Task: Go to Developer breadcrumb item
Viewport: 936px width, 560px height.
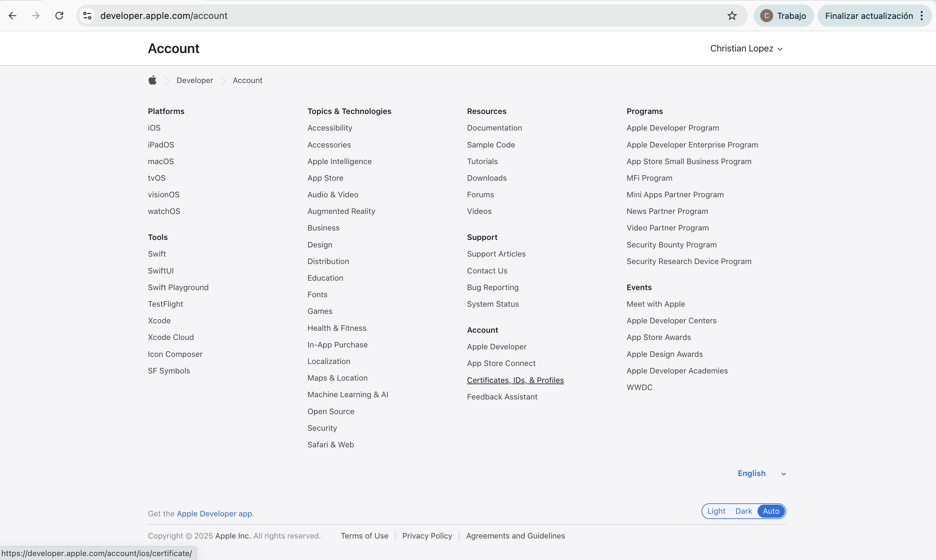Action: coord(195,80)
